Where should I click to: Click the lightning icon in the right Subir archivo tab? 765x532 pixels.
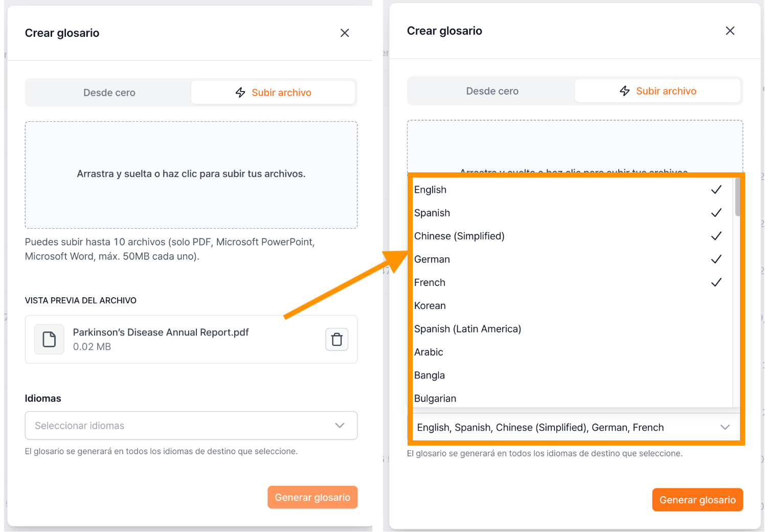(x=624, y=91)
